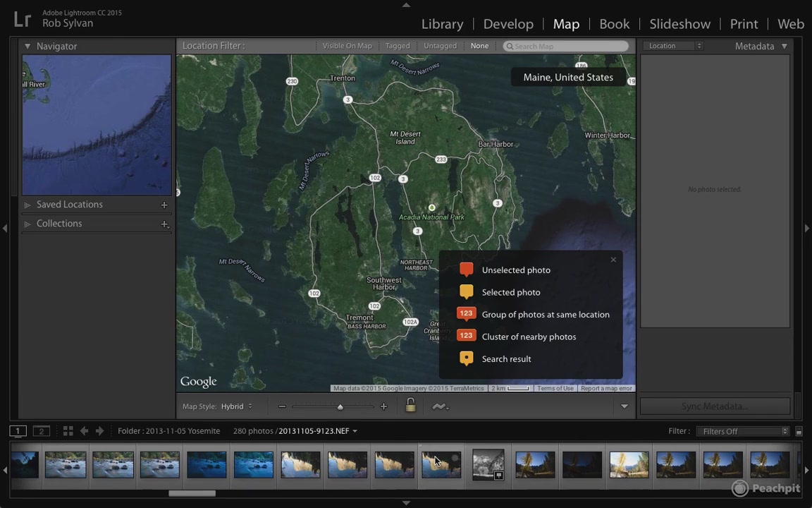Click the Folder : 2013-11-05 Yosemite label
This screenshot has width=812, height=508.
pyautogui.click(x=169, y=431)
